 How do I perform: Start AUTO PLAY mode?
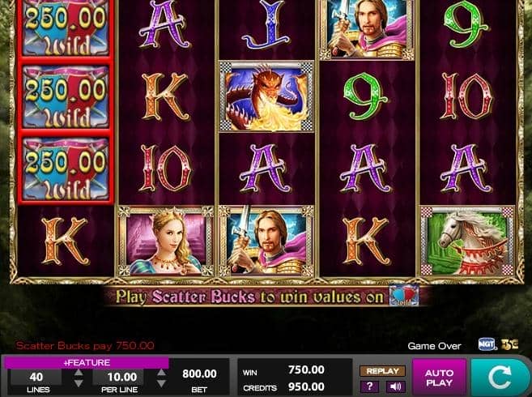(x=439, y=378)
